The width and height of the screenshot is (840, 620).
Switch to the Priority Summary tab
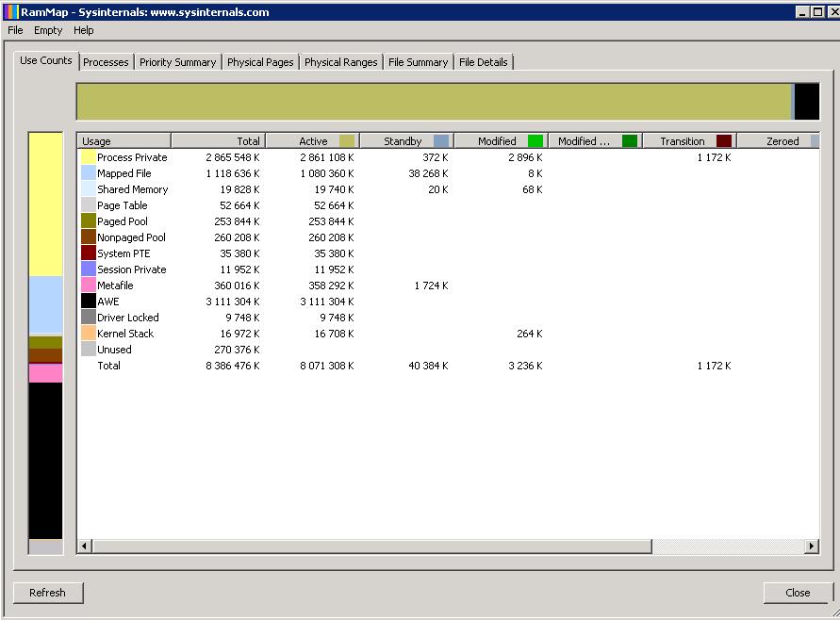[x=177, y=62]
